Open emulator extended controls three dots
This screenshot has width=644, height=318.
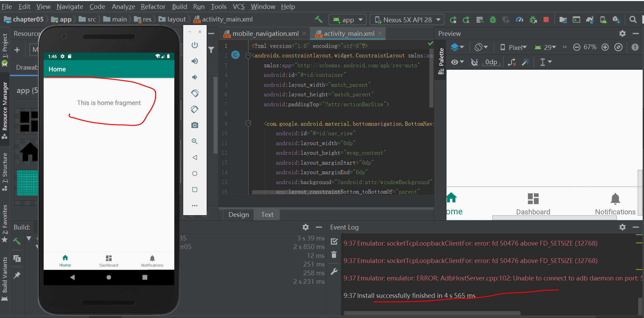click(195, 206)
